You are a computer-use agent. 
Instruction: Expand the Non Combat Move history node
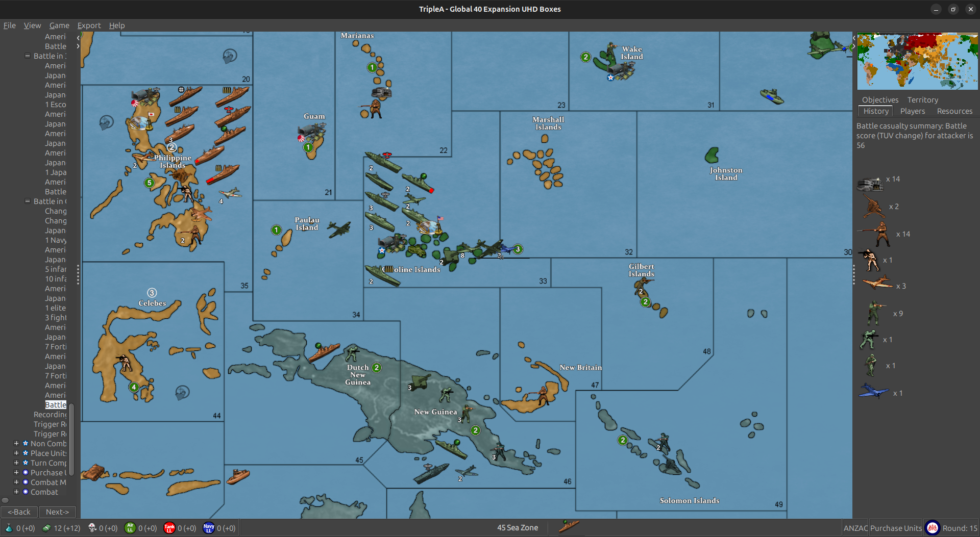16,444
